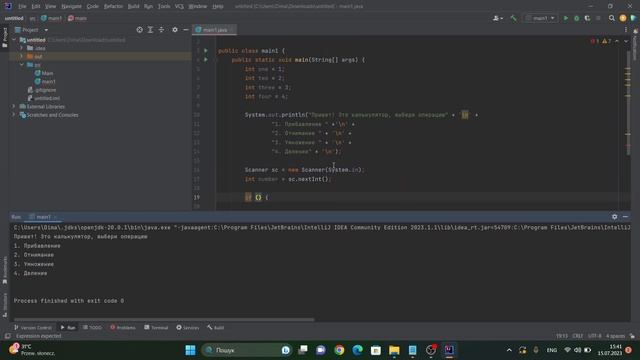This screenshot has width=640, height=360.
Task: Toggle tool window bars at status corner
Action: (7, 336)
